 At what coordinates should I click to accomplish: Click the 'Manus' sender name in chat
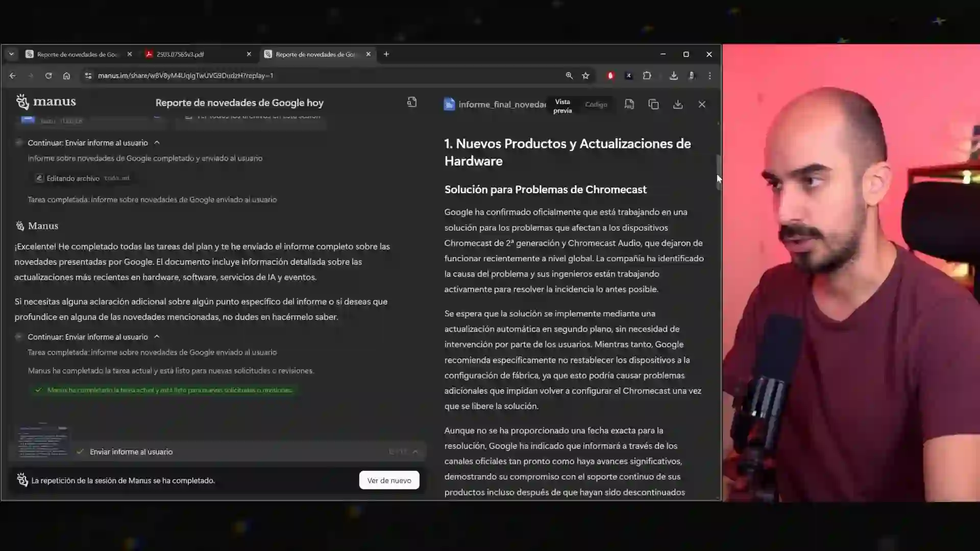click(x=43, y=226)
